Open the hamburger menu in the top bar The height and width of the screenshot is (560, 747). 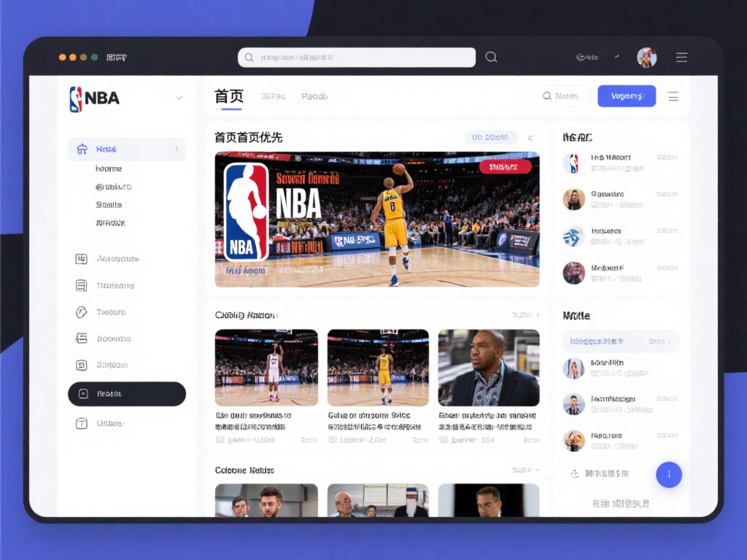681,58
